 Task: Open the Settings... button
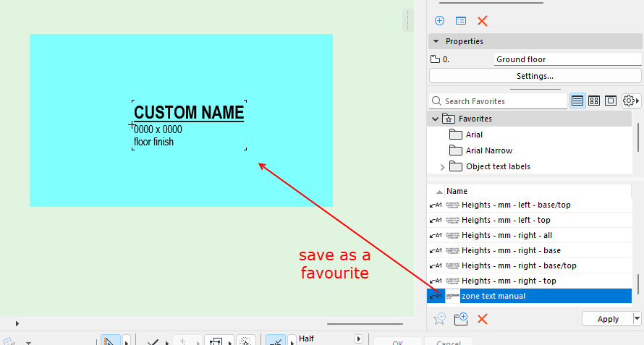point(535,76)
